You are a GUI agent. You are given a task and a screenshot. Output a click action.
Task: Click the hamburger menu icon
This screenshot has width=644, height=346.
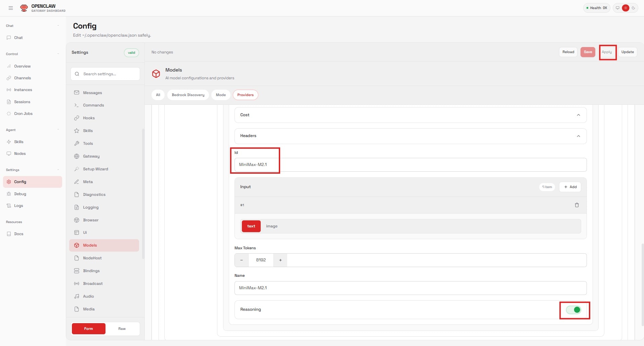[11, 8]
